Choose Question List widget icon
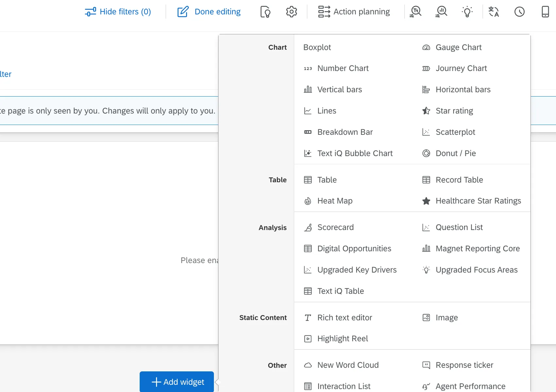 pyautogui.click(x=426, y=227)
